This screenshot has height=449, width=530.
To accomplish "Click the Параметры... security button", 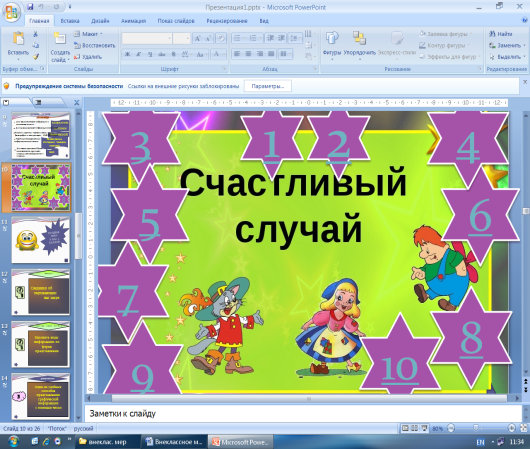I will [x=268, y=86].
